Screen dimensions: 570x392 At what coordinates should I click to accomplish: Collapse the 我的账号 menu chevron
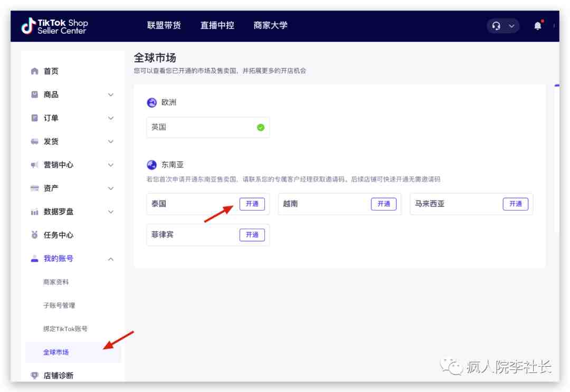coord(111,259)
